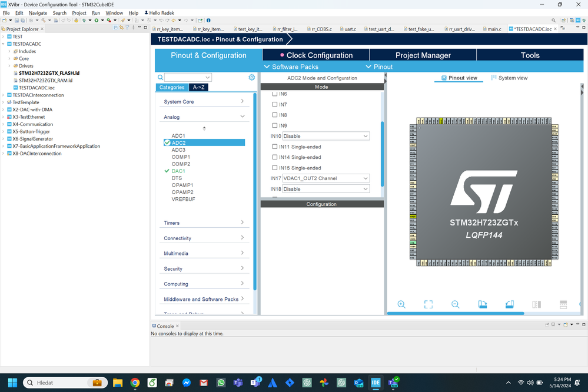This screenshot has height=392, width=588.
Task: Toggle Link with Editor in Project Explorer
Action: [121, 28]
